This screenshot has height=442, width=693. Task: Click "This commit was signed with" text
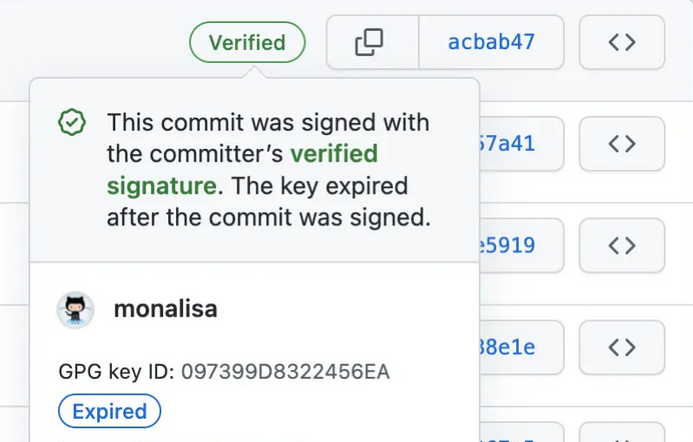point(268,123)
